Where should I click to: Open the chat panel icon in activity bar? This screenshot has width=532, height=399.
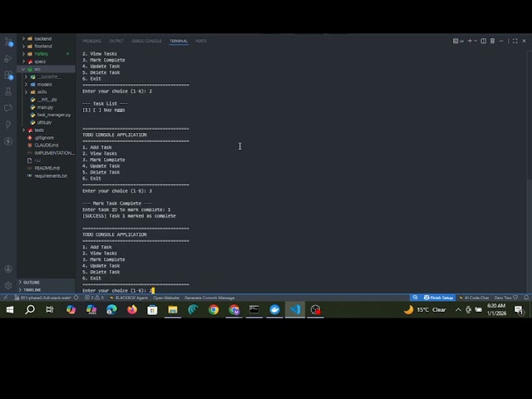8,108
